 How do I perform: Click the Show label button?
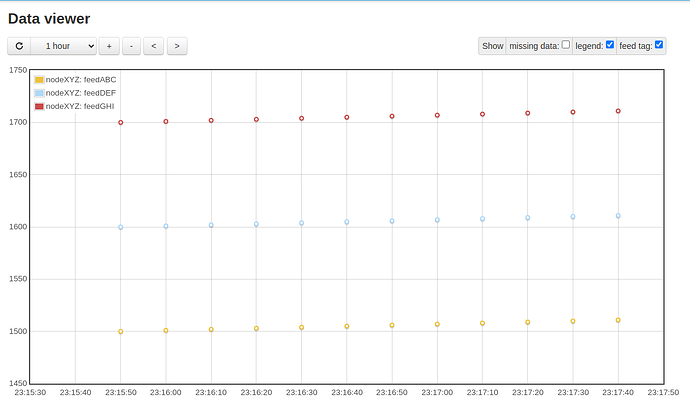pyautogui.click(x=492, y=46)
